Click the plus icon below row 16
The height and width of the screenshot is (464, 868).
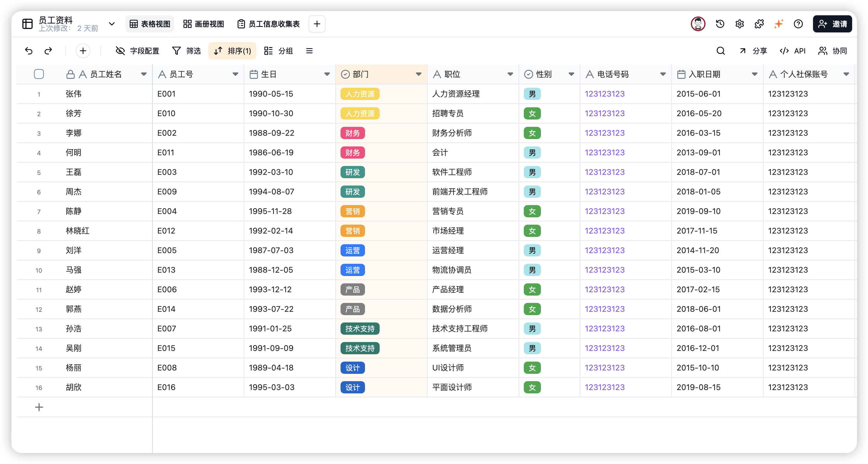click(x=39, y=407)
